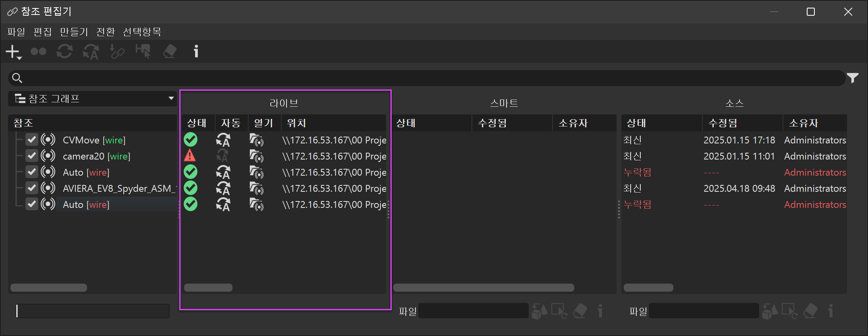868x336 pixels.
Task: Click the scrollbar under the 스마트 table
Action: pyautogui.click(x=484, y=288)
